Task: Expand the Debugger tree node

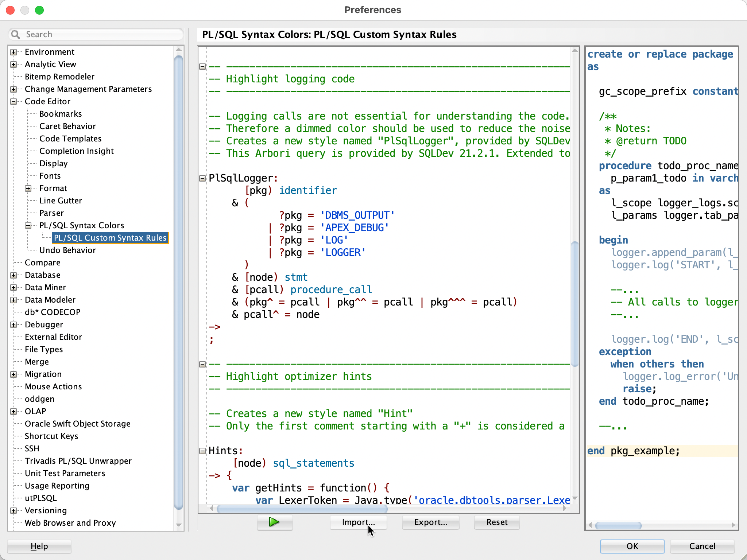Action: pyautogui.click(x=13, y=325)
